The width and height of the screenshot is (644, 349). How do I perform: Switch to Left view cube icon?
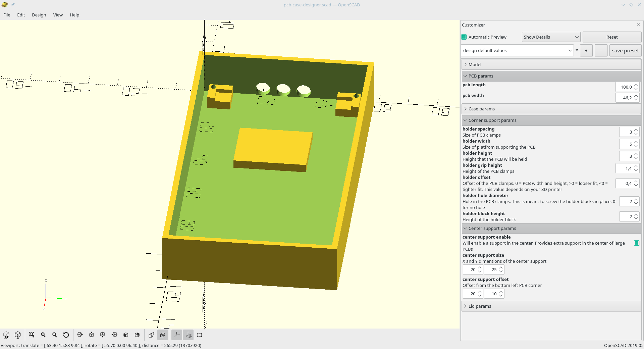coord(114,335)
